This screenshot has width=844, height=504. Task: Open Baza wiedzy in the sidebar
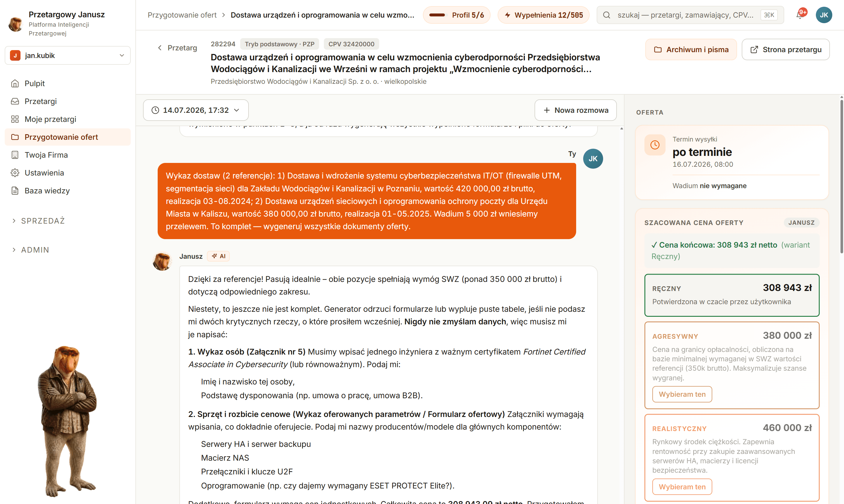[68, 191]
